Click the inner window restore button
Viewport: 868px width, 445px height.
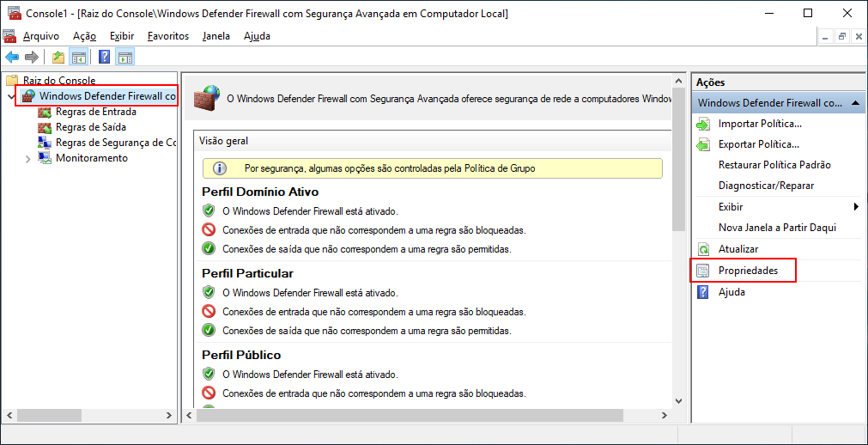tap(842, 37)
